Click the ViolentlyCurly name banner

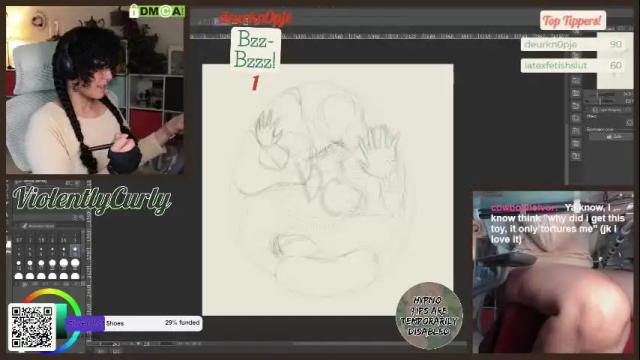[x=91, y=200]
